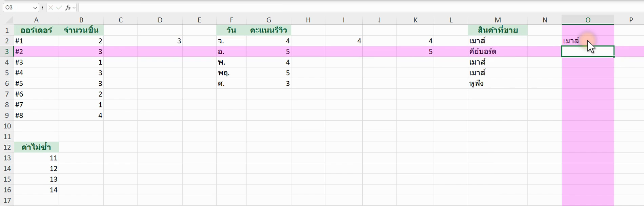Select row 17 header
Viewport: 644px width, 206px height.
[7, 201]
